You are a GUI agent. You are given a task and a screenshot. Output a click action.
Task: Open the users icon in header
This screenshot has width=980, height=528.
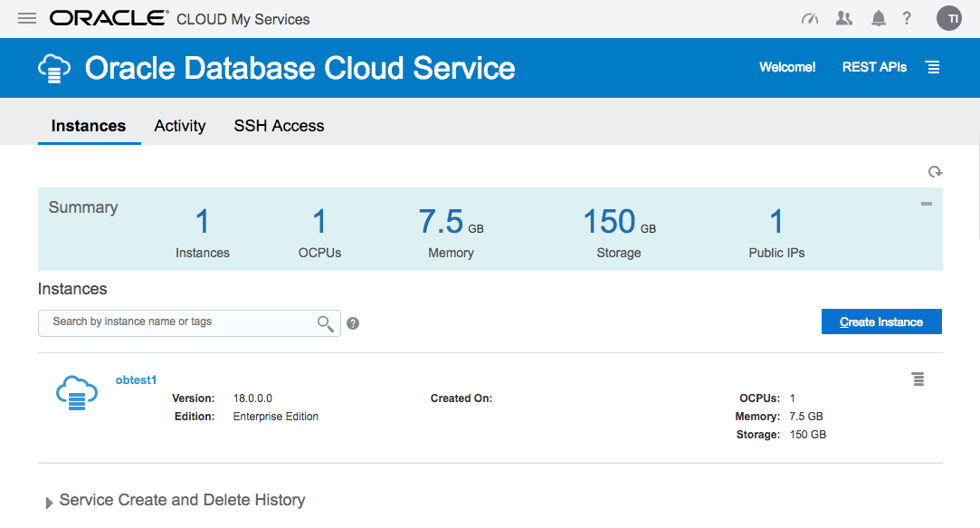click(x=843, y=19)
